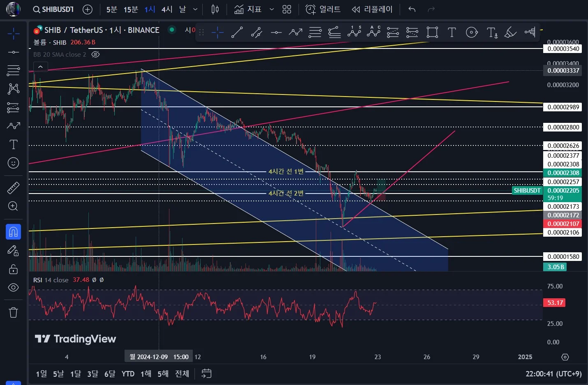Toggle magnet mode on or off
Viewport: 588px width, 385px height.
pos(13,232)
